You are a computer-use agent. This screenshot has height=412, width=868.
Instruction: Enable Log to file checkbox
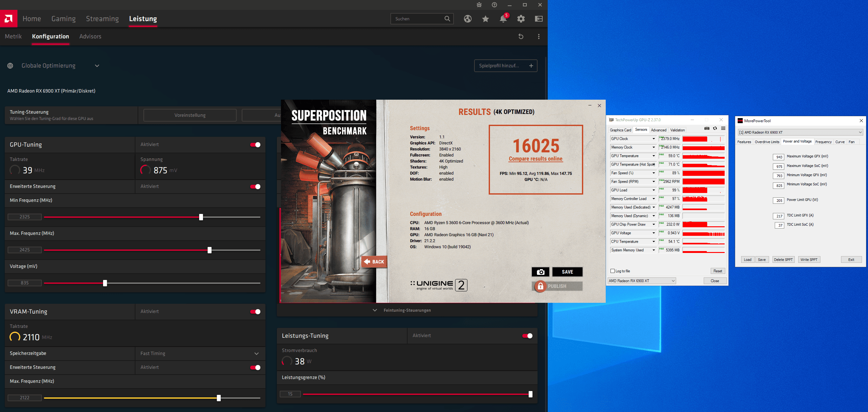click(613, 271)
